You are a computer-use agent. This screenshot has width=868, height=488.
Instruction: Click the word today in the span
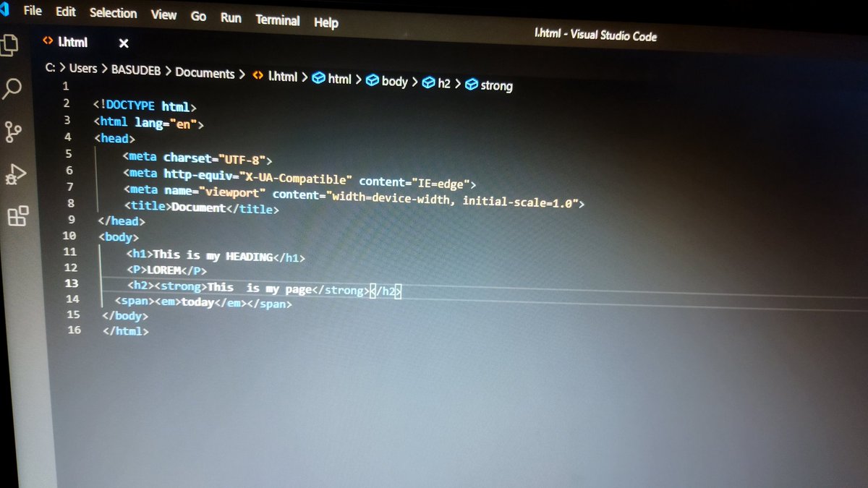tap(198, 303)
